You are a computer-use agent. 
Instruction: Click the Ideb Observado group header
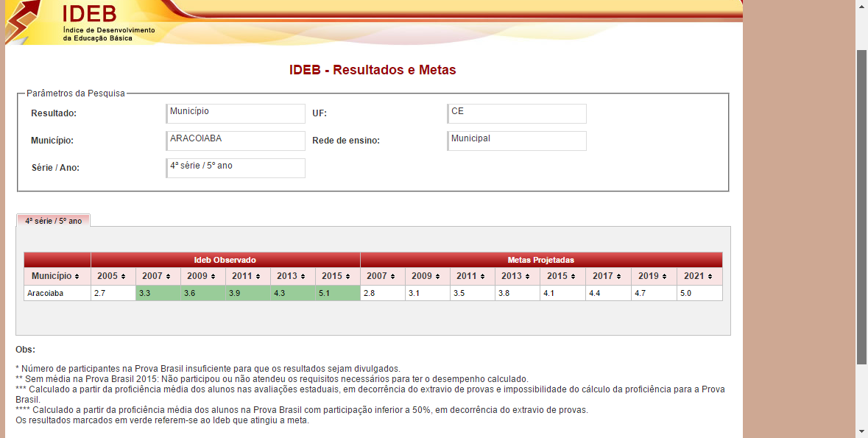pos(225,260)
